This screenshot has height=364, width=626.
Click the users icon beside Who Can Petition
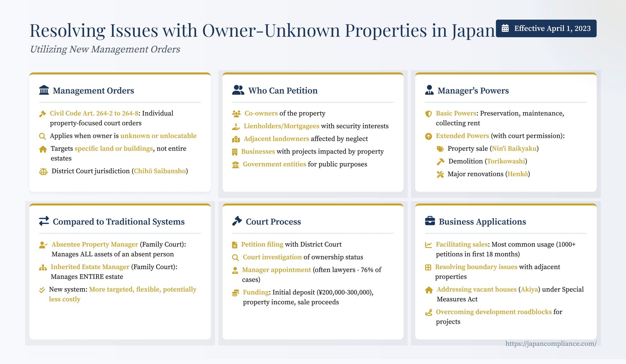coord(238,90)
